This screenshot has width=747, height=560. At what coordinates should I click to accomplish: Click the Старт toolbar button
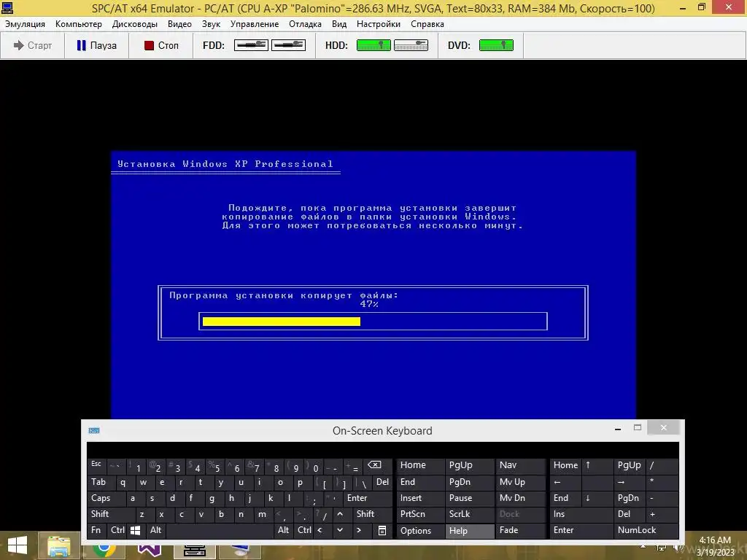32,45
